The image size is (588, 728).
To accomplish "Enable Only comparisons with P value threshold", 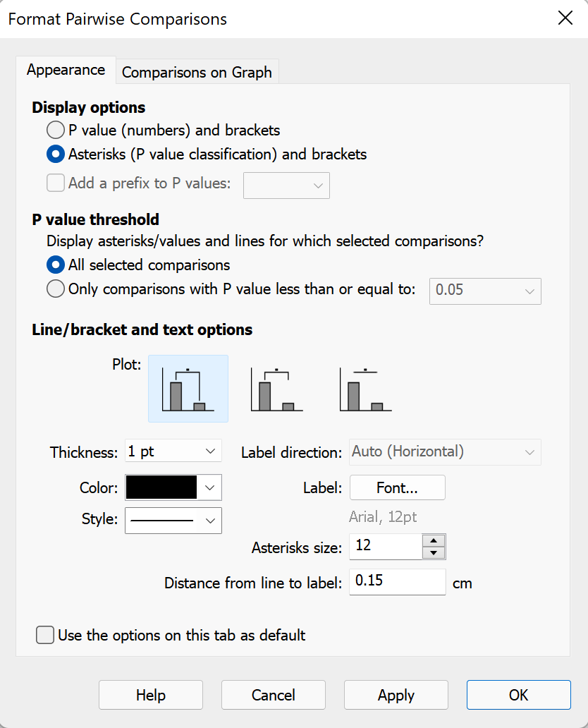I will pyautogui.click(x=56, y=289).
